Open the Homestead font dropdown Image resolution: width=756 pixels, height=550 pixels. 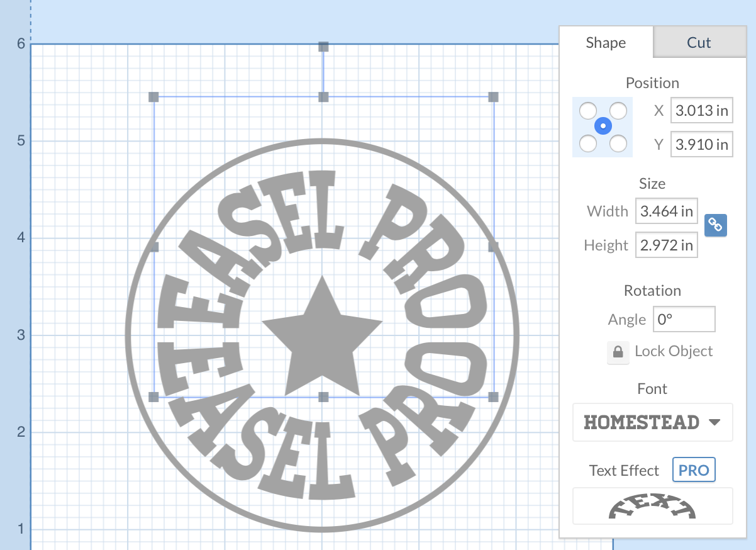pos(653,422)
